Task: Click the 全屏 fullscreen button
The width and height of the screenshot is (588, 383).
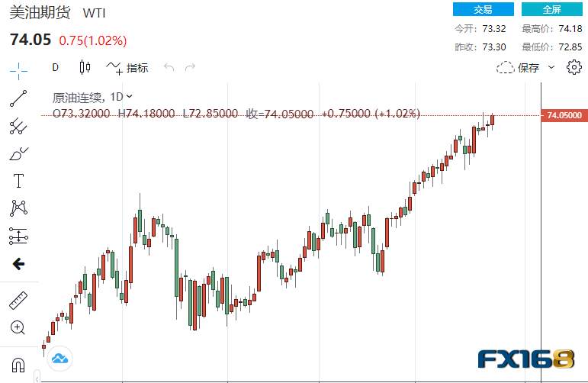Action: point(551,9)
